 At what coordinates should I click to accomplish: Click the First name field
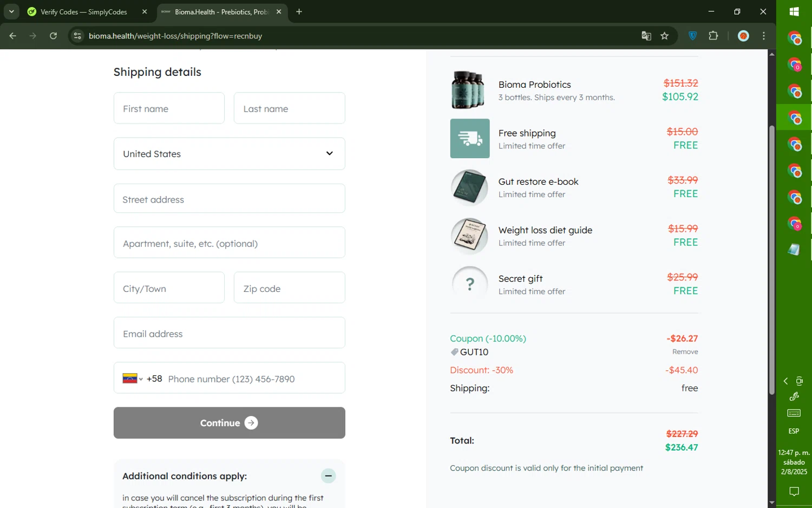[x=169, y=108]
